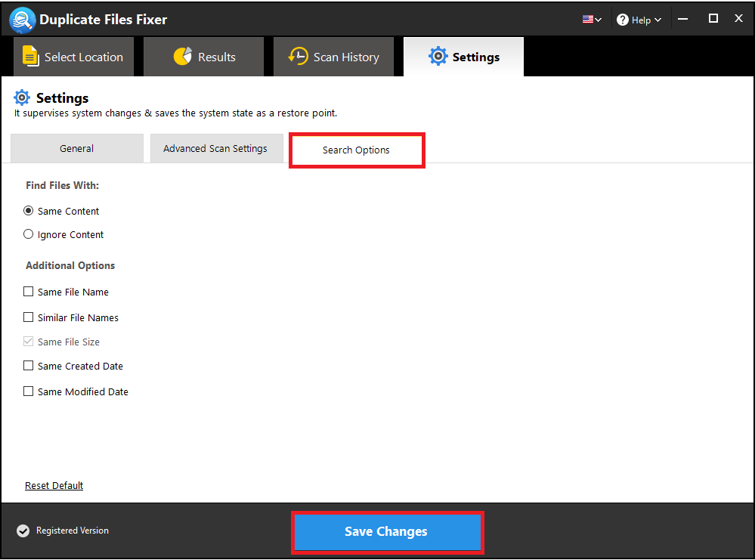Click the Settings top tab
This screenshot has height=560, width=755.
464,57
